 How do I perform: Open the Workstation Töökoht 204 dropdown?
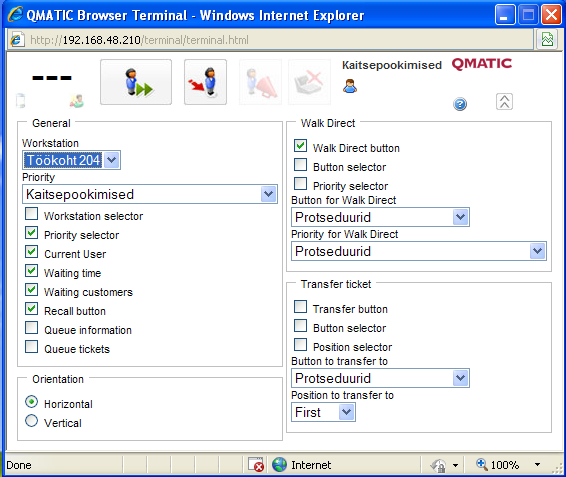click(x=71, y=160)
